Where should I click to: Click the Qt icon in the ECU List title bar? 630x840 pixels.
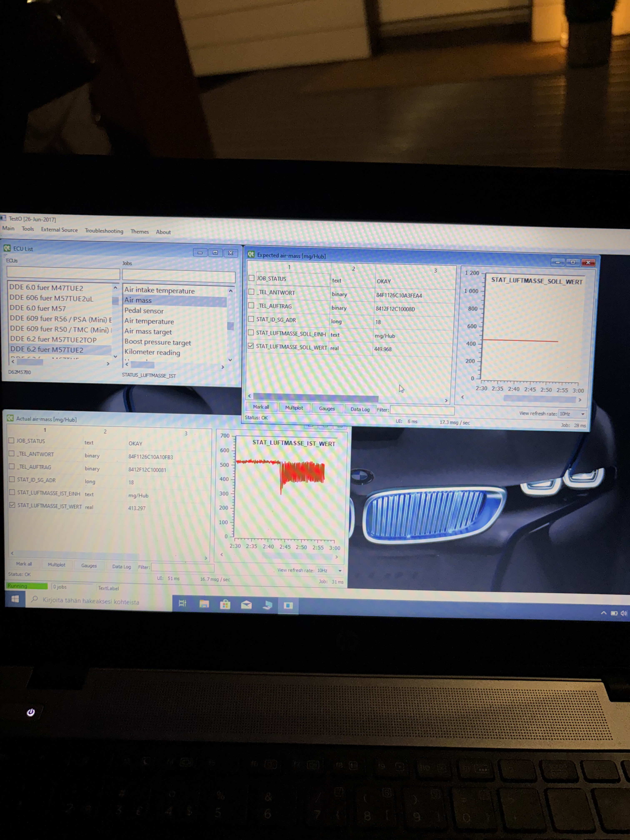pos(7,248)
